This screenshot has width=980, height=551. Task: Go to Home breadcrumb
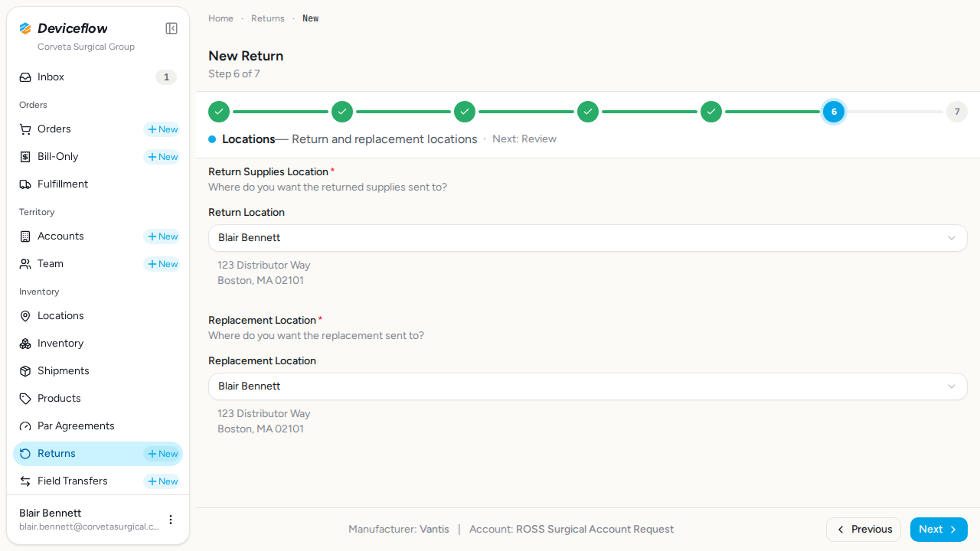(x=220, y=18)
